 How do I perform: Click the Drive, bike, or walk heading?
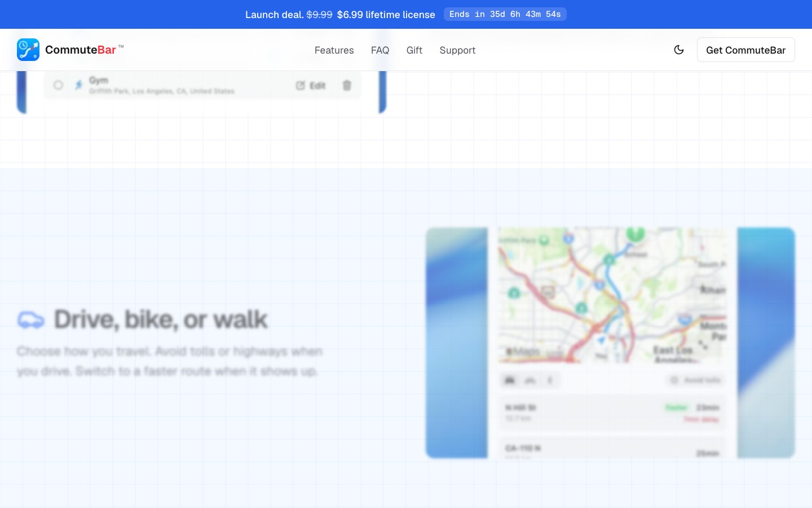pyautogui.click(x=161, y=319)
